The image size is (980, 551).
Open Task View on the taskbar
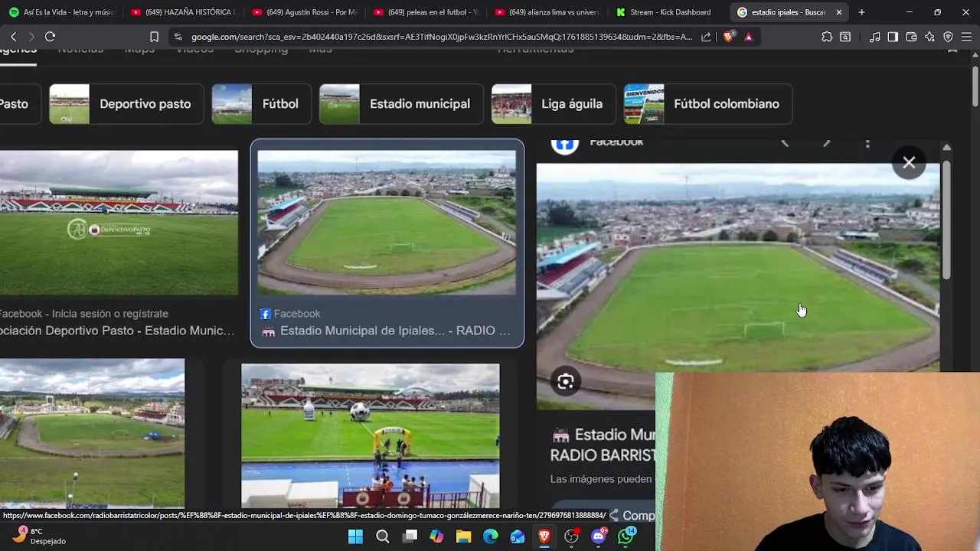pos(410,536)
